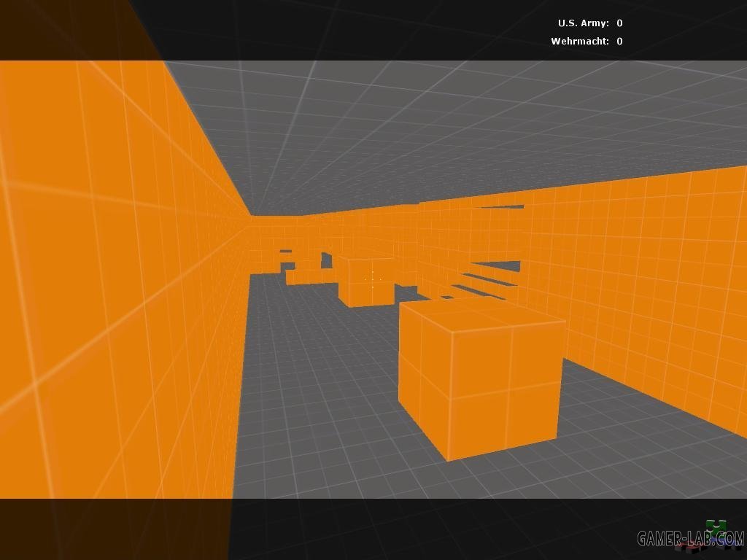Click the black letterbox bar at the top
The image size is (747, 560).
point(365,29)
